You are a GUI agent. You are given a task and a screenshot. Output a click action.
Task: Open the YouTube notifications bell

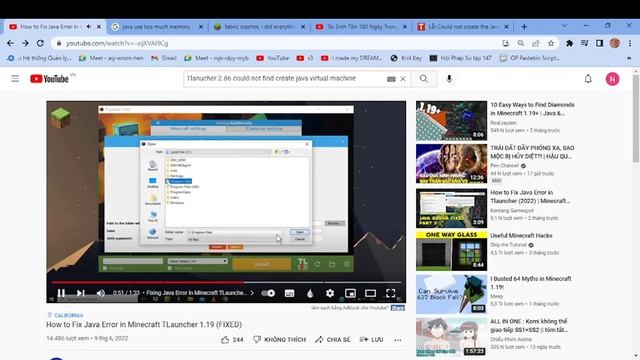click(x=588, y=79)
